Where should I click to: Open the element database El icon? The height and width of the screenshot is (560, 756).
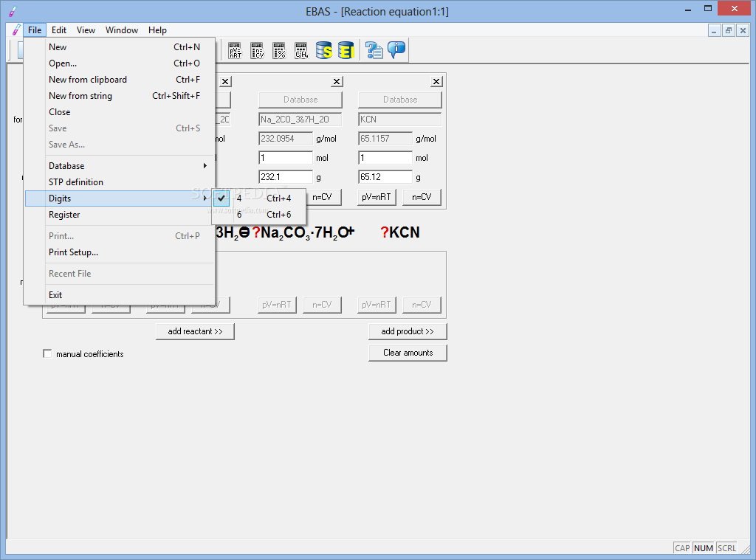coord(346,50)
